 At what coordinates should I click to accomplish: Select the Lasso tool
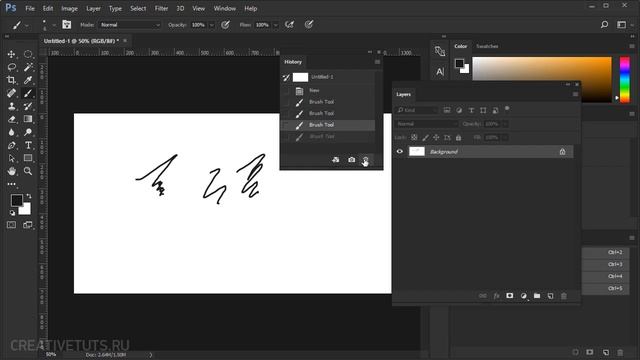11,67
